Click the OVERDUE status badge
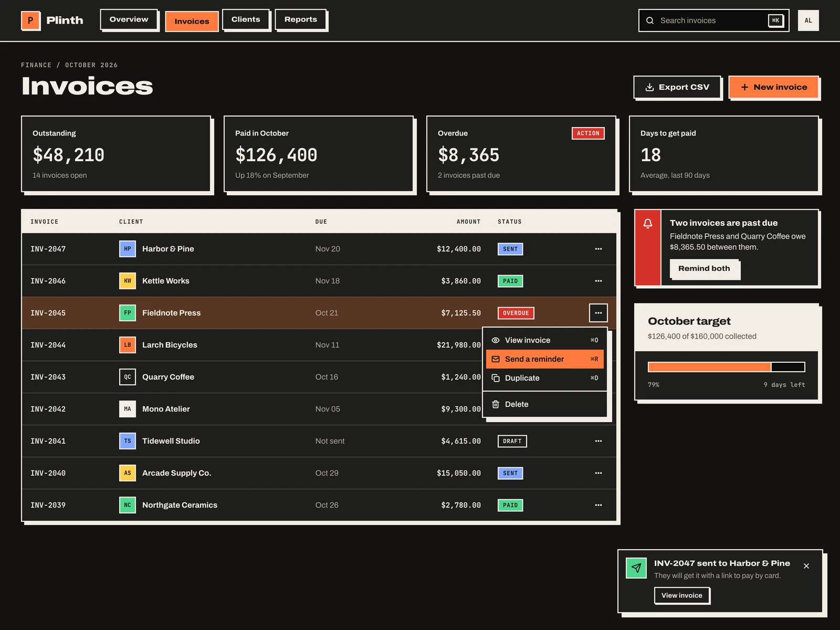Viewport: 840px width, 630px height. (x=516, y=313)
